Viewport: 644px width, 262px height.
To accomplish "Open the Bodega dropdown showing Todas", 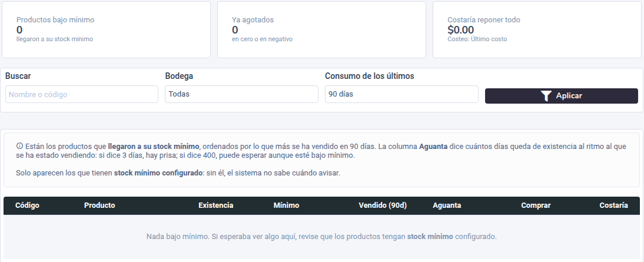I will coord(241,94).
